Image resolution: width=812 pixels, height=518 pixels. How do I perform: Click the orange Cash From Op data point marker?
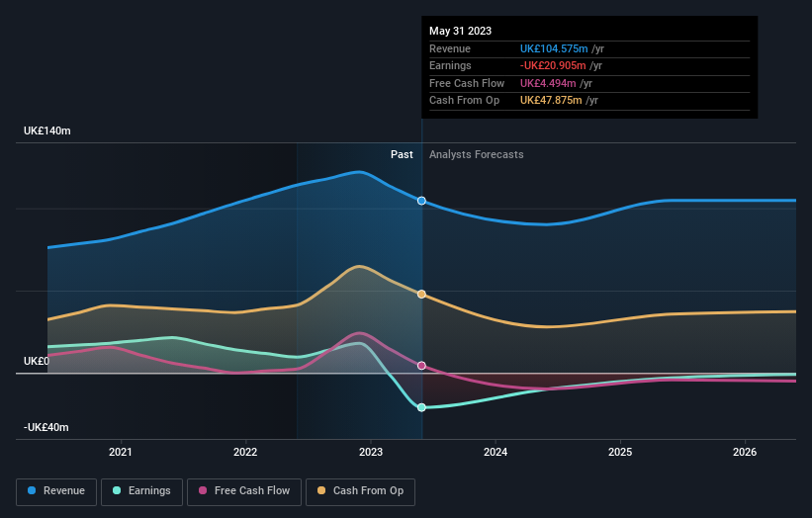pyautogui.click(x=421, y=294)
